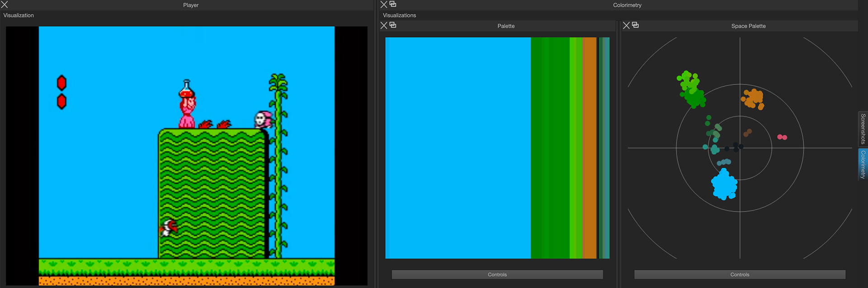Pop out the Palette visualization
868x288 pixels.
point(393,25)
